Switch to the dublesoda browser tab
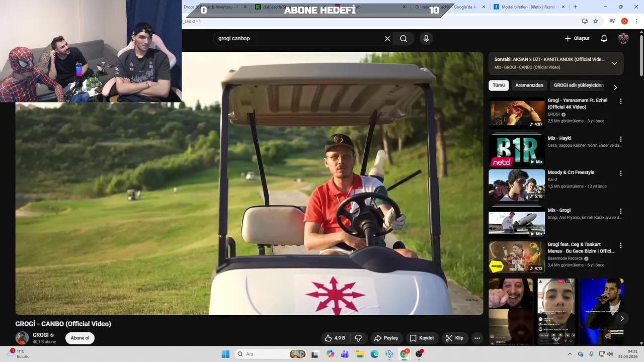The image size is (644, 362). coord(289,7)
